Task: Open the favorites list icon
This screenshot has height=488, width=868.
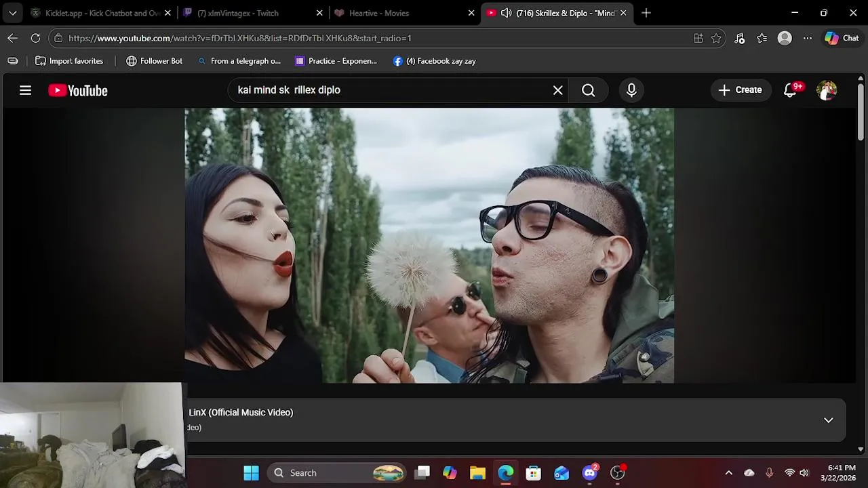Action: pyautogui.click(x=762, y=38)
